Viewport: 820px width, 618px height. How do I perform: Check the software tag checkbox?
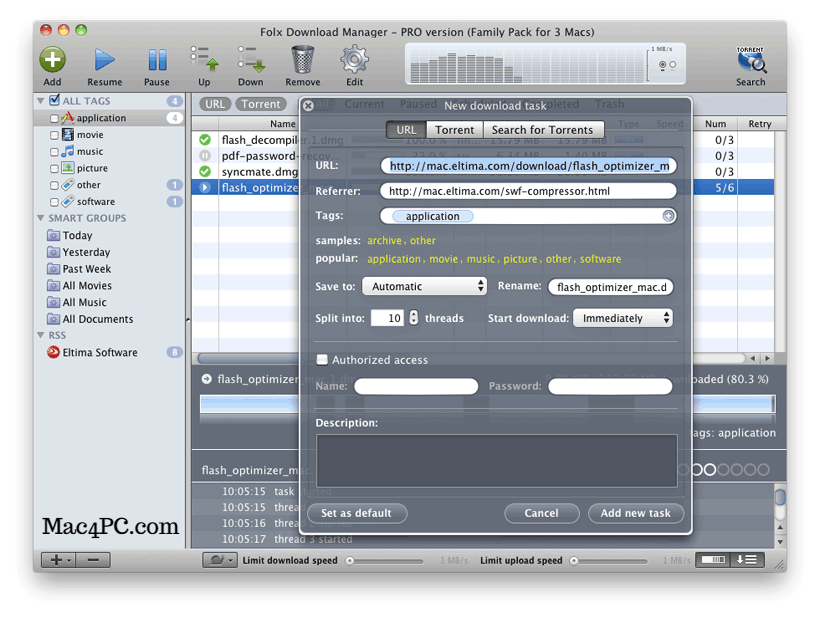[x=54, y=202]
